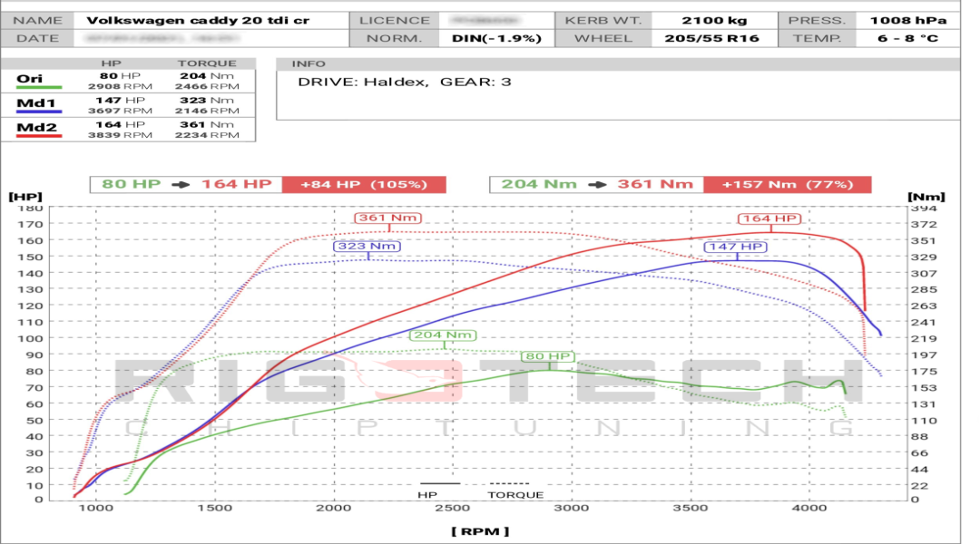Open the NORM. DIN(-1.9%) selector
The image size is (980, 544).
click(x=495, y=38)
